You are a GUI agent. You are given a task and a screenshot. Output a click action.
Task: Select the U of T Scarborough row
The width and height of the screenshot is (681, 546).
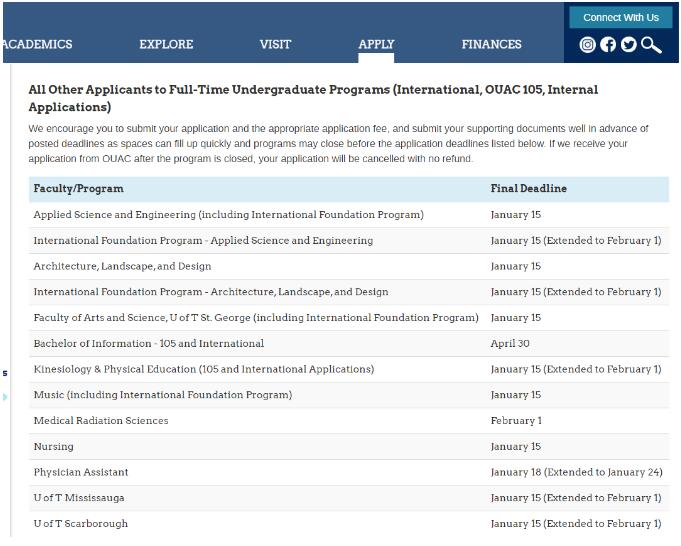click(81, 524)
